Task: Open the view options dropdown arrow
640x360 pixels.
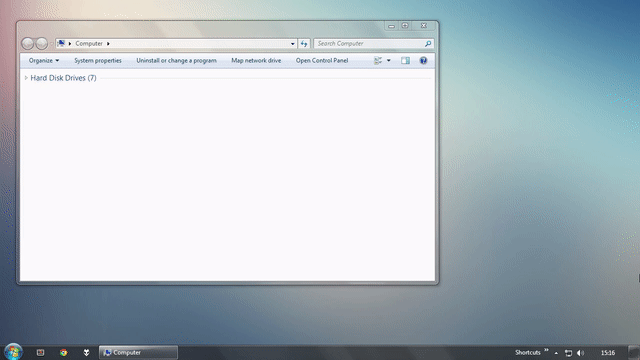Action: click(389, 60)
